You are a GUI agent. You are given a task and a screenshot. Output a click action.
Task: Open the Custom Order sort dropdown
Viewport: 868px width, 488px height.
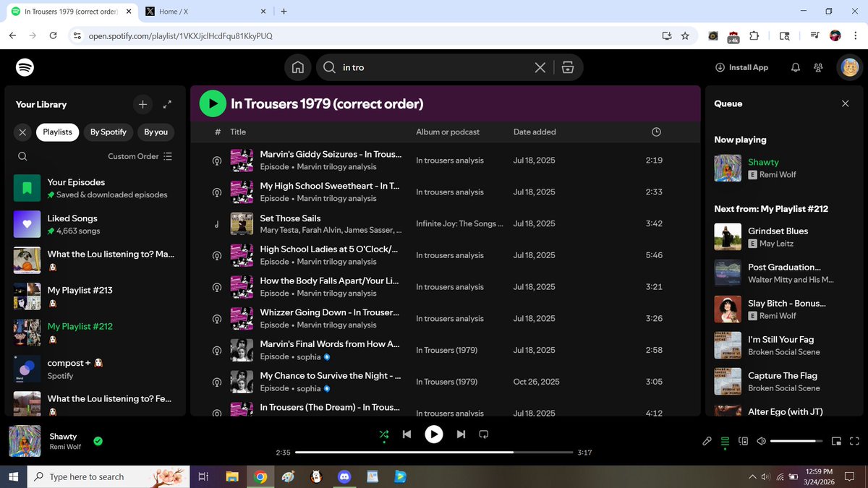pos(140,156)
